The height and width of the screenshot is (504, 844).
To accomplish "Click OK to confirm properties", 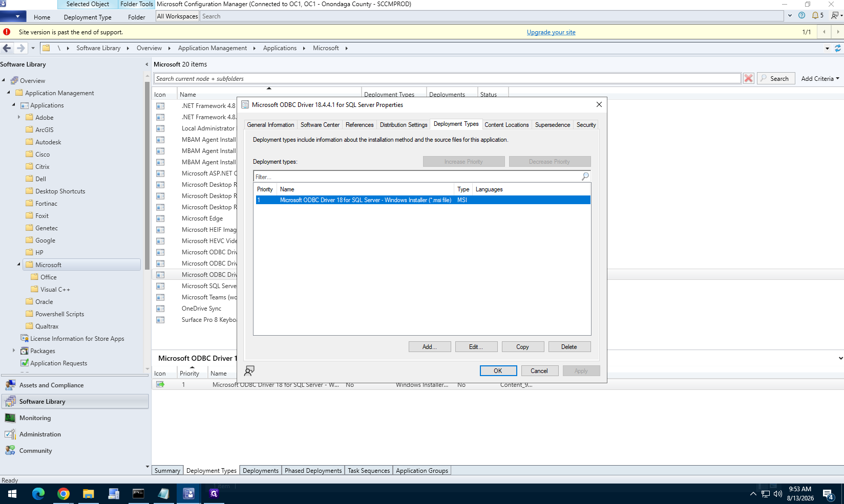I will [498, 371].
